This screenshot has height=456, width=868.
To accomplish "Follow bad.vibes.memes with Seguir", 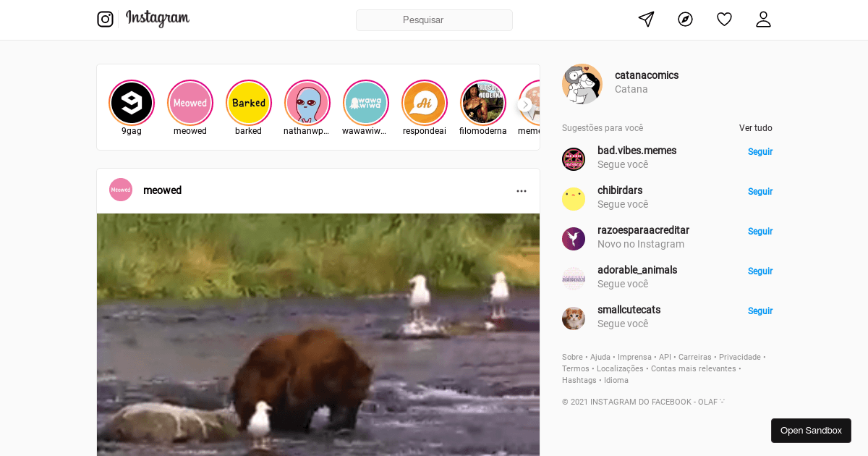I will [759, 151].
